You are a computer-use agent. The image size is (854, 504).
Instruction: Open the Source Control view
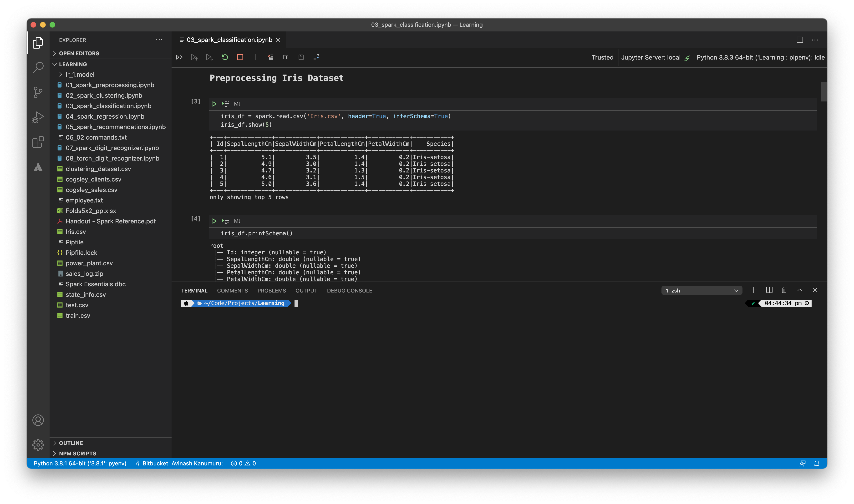(38, 92)
